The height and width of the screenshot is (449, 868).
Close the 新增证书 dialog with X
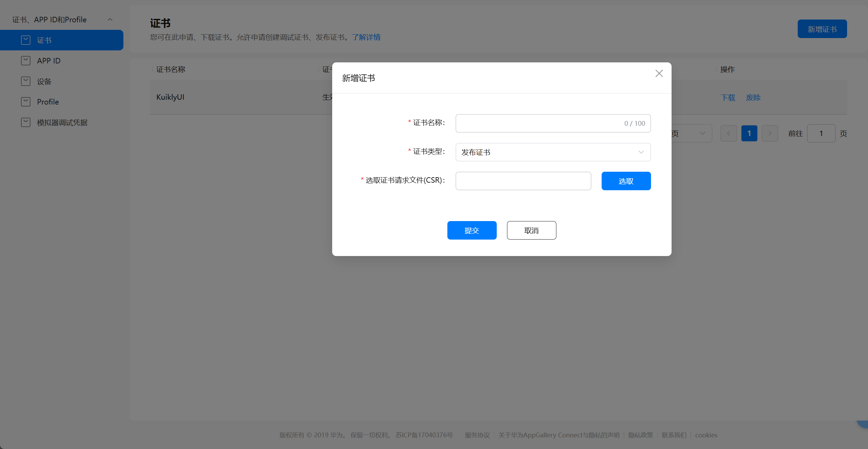(659, 73)
